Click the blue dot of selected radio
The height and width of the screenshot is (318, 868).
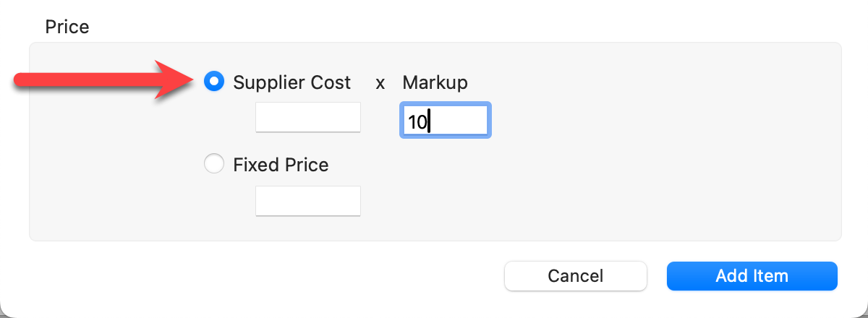tap(214, 82)
